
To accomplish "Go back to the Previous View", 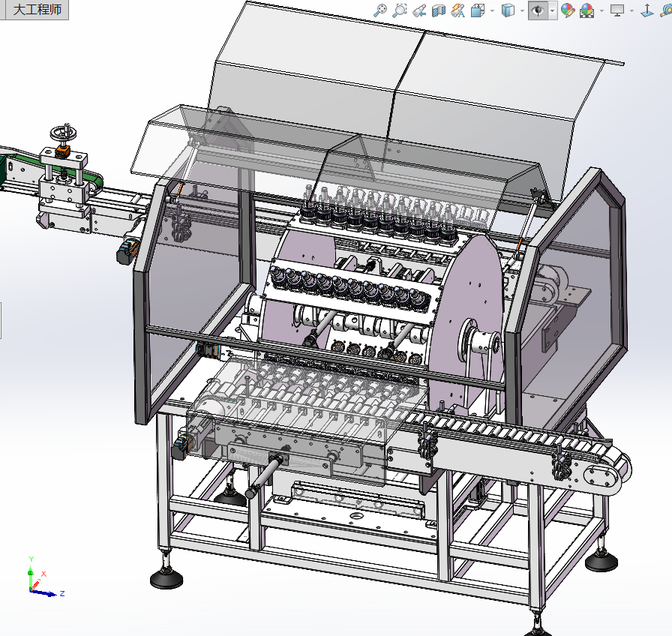I will click(x=420, y=10).
